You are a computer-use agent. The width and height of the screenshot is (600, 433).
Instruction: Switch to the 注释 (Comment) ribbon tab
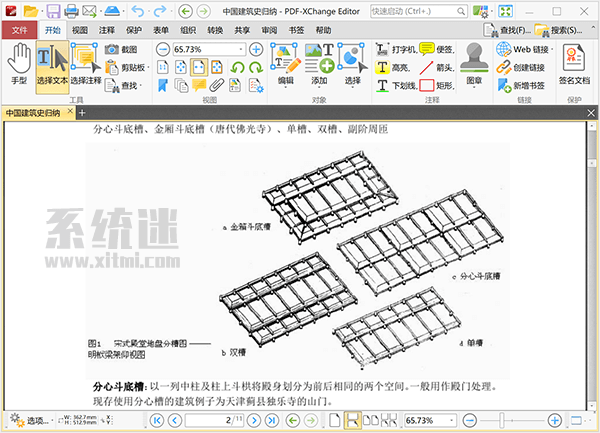[106, 30]
